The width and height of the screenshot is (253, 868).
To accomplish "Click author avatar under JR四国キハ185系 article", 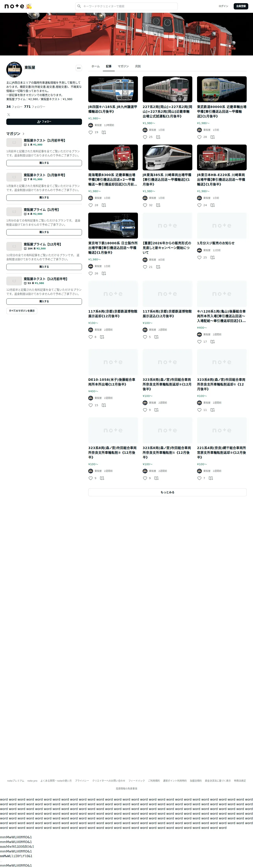I will point(90,125).
